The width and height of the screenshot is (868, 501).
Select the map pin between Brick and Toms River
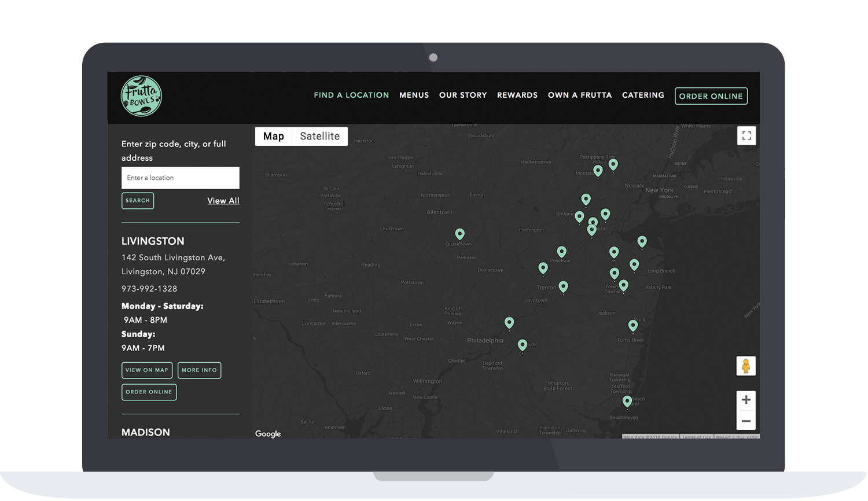click(x=633, y=326)
